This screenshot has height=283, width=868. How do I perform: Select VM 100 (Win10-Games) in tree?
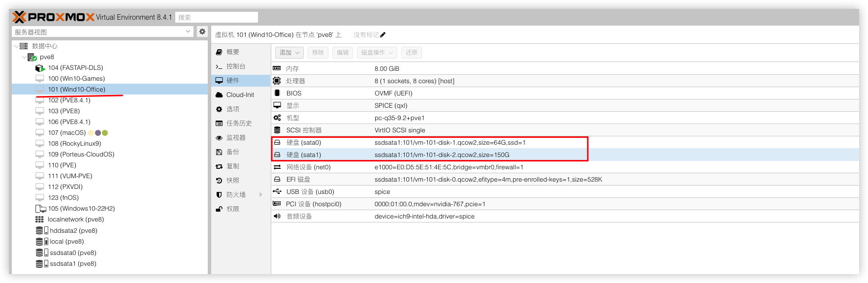pyautogui.click(x=76, y=79)
